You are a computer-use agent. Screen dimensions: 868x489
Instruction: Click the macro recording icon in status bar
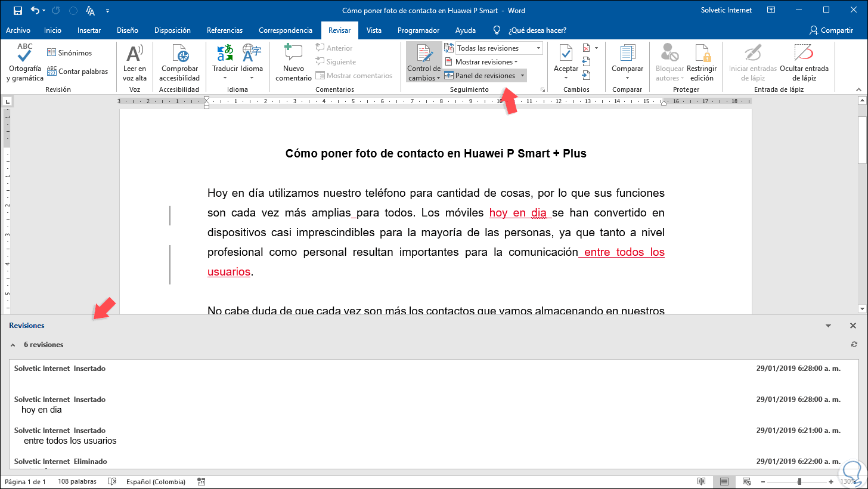[201, 482]
